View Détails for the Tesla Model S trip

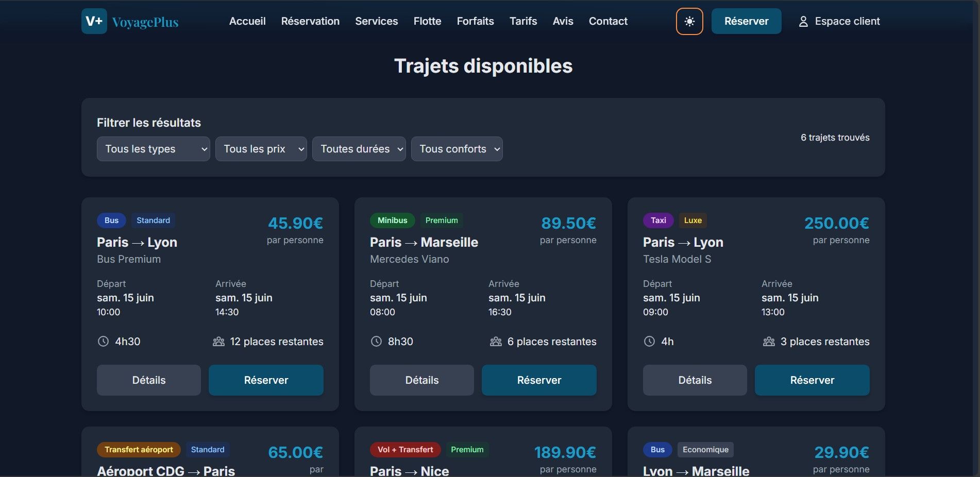click(695, 380)
